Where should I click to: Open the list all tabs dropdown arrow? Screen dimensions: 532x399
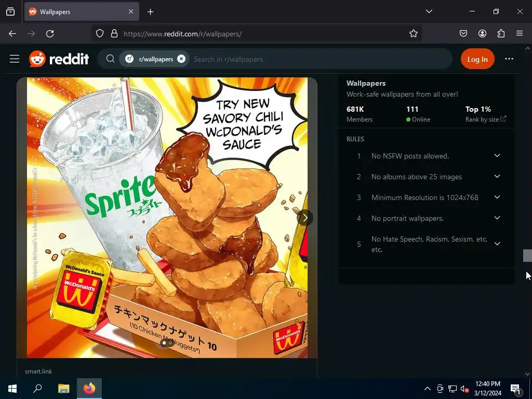coord(429,11)
